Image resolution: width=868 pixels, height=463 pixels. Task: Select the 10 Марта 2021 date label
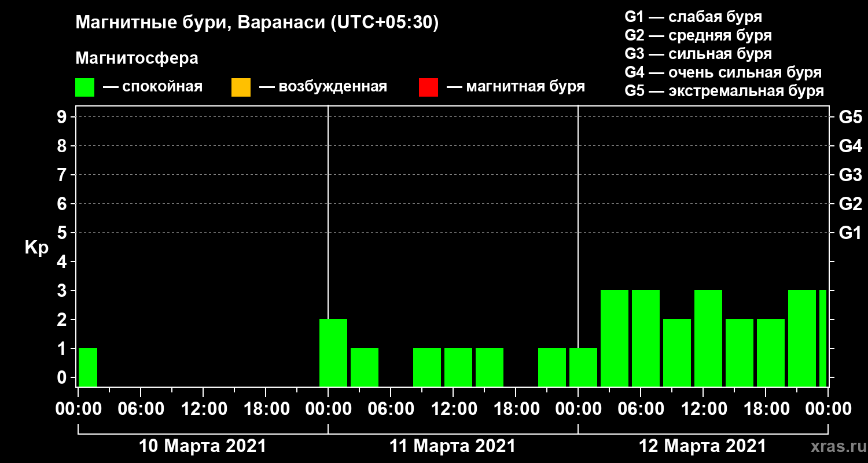pyautogui.click(x=203, y=446)
